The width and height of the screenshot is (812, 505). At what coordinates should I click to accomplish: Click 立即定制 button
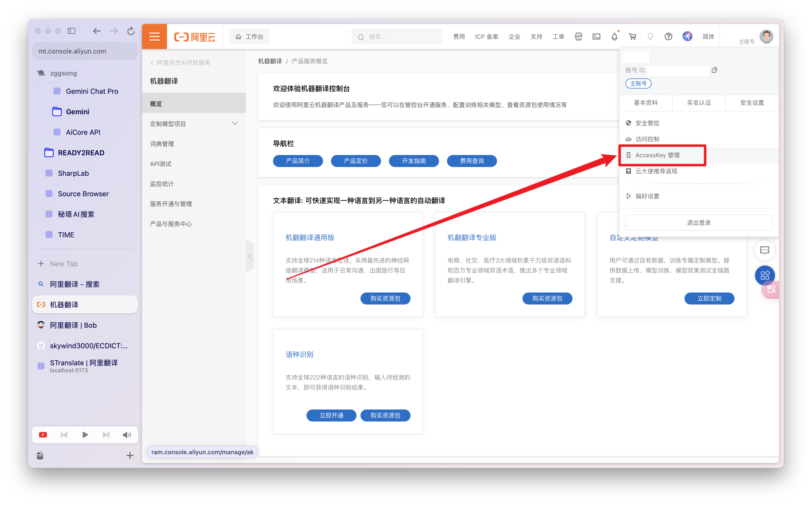tap(709, 298)
